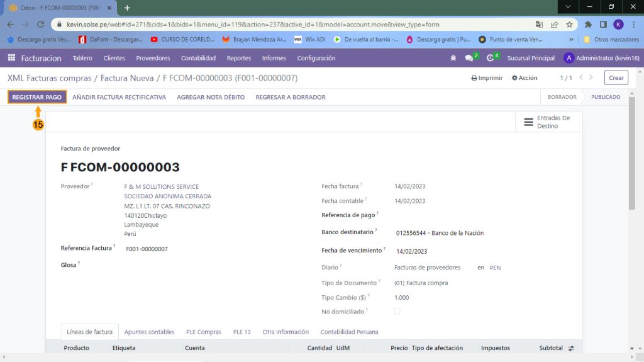Toggle the No domiciliado checkbox
This screenshot has height=362, width=644.
[x=397, y=311]
